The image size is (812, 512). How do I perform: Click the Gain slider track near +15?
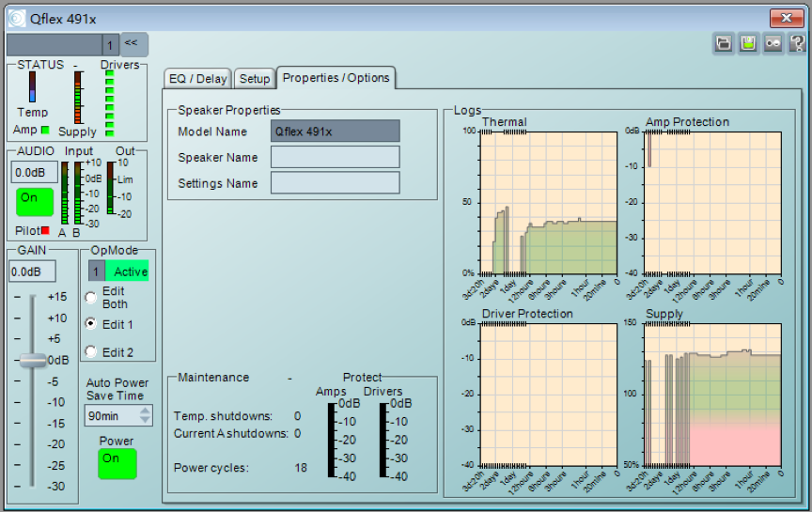pos(33,298)
